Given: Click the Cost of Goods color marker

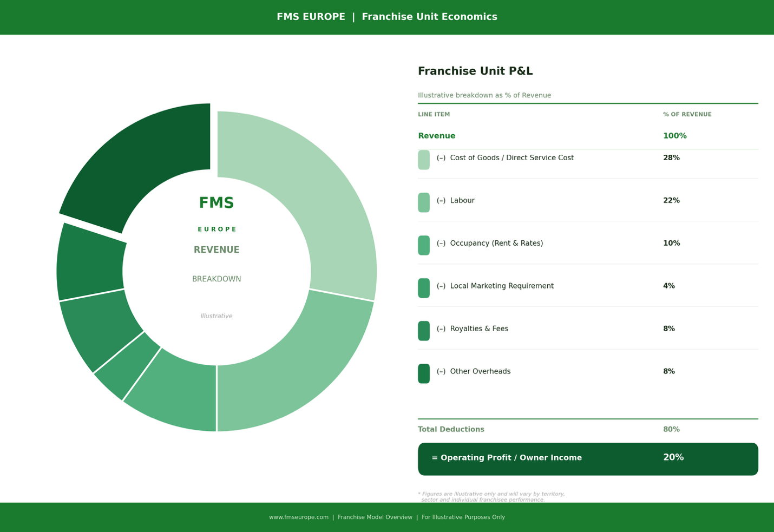Looking at the screenshot, I should coord(424,160).
